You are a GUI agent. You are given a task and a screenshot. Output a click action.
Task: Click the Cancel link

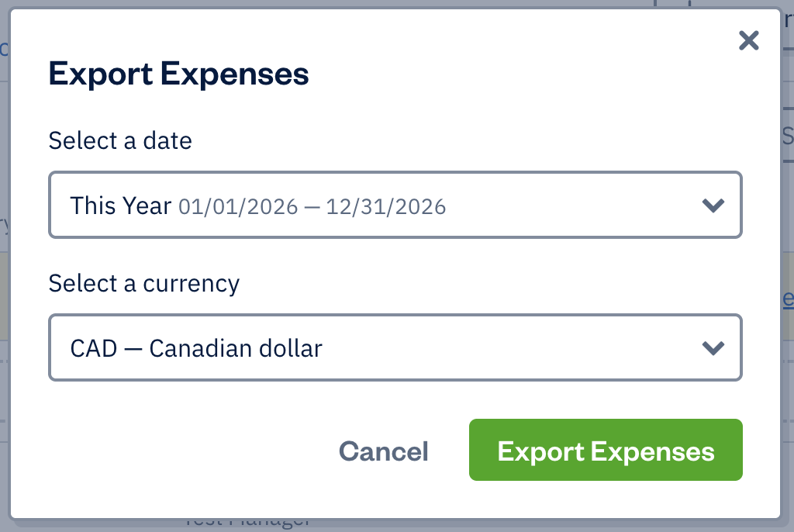click(383, 450)
